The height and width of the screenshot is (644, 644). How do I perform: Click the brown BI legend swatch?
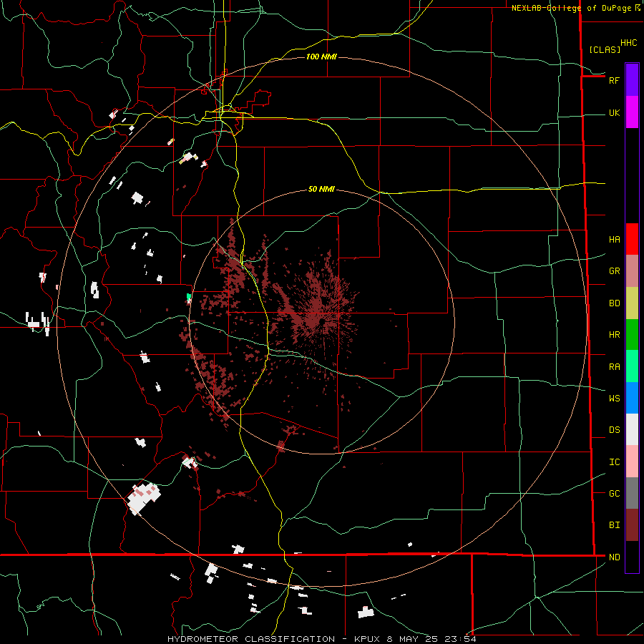[632, 525]
